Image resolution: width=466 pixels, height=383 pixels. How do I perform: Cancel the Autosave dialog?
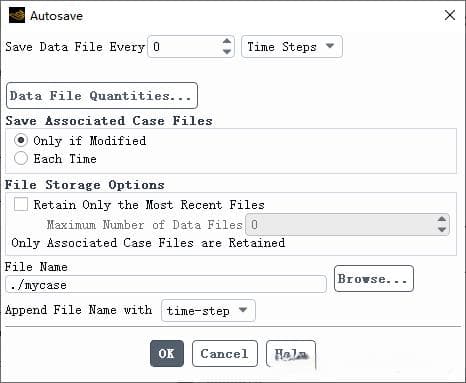[x=225, y=353]
